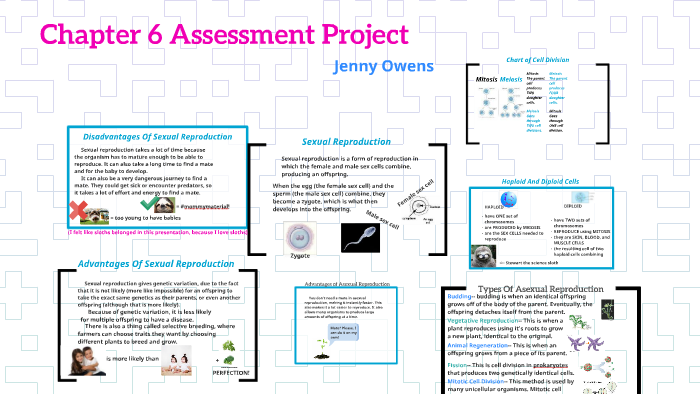Click the "is more likely than" text
This screenshot has width=700, height=394.
pos(133,359)
